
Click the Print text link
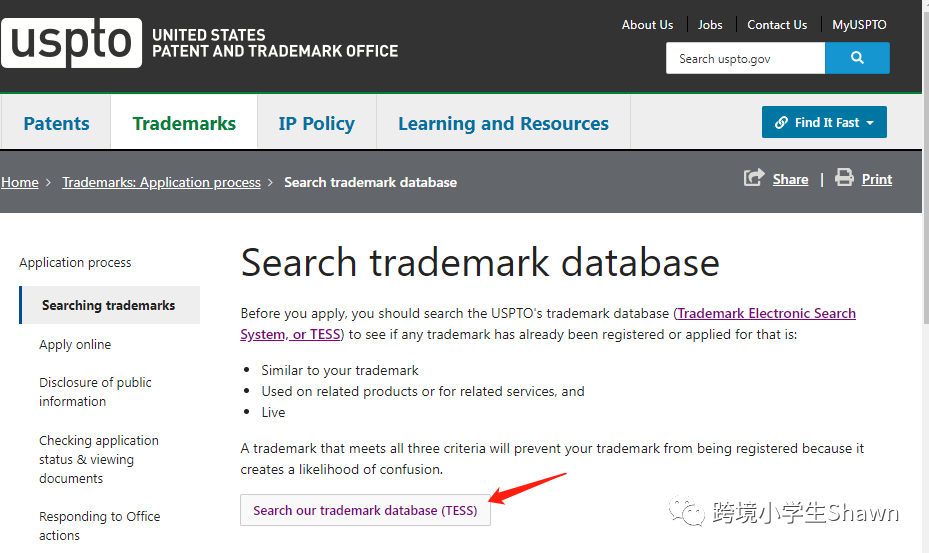click(x=877, y=180)
